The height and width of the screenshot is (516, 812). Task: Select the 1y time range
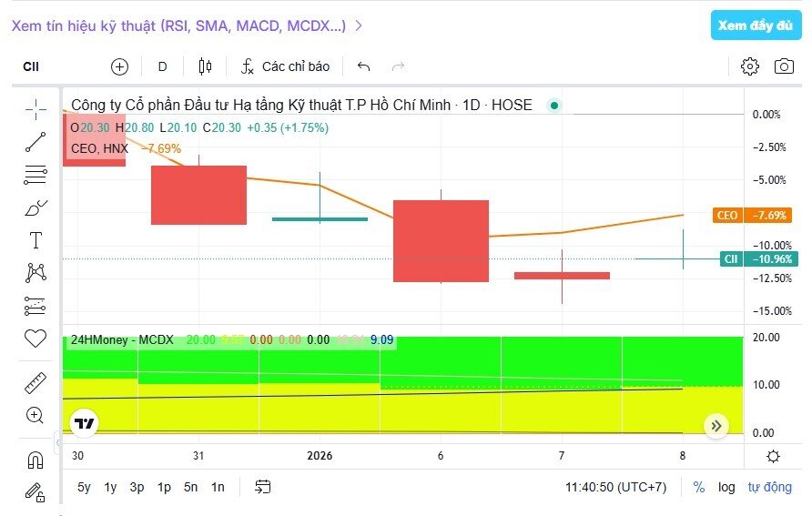pos(110,487)
